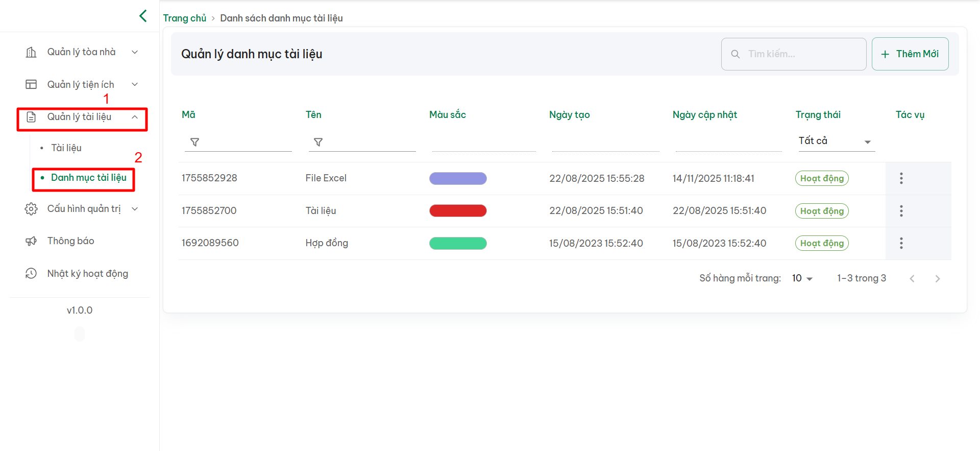Go to previous page arrow in pagination

(x=912, y=278)
